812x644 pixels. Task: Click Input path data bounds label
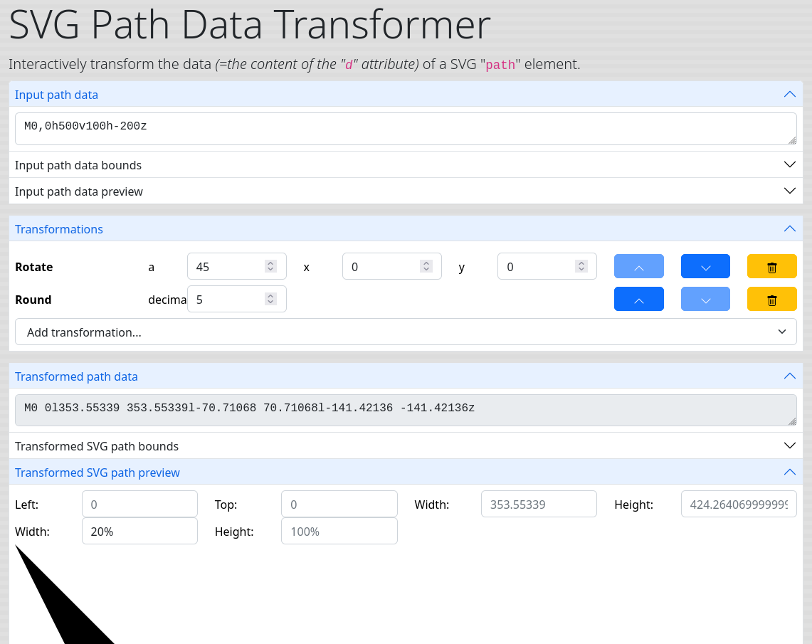[x=78, y=165]
